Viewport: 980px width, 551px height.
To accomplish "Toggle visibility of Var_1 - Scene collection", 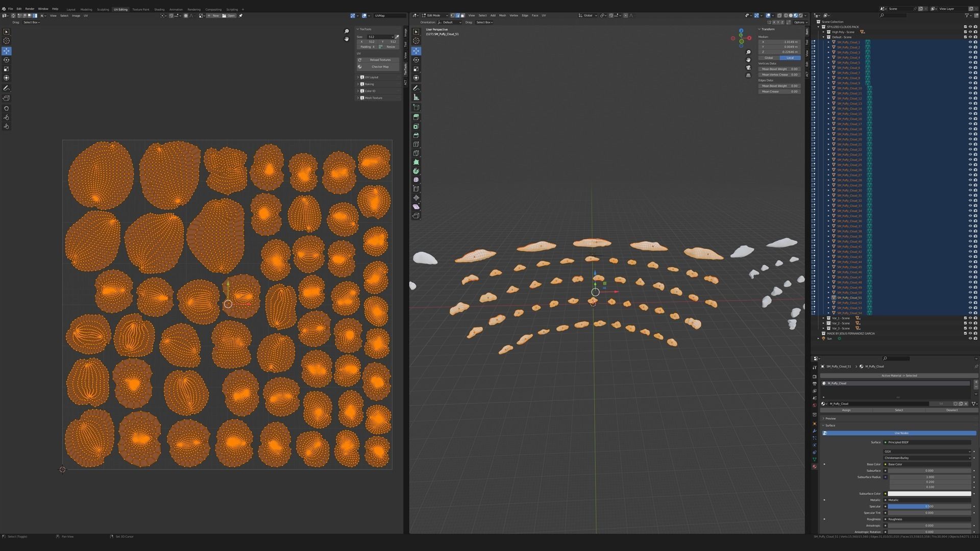I will coord(970,318).
